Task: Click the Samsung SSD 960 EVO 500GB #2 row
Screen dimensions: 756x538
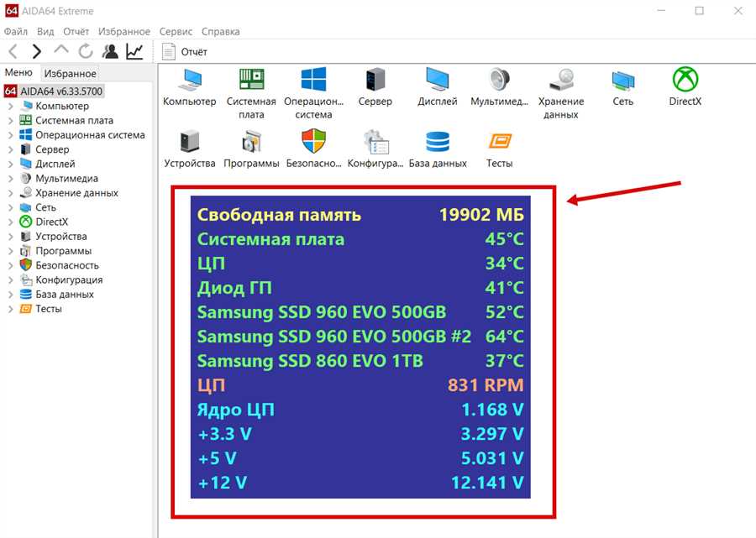Action: [360, 337]
